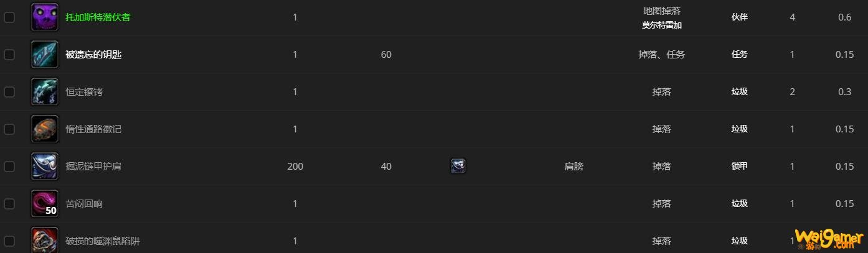This screenshot has height=253, width=868.
Task: Tick the checkbox for 被遗忘的钥匙
Action: (9, 55)
